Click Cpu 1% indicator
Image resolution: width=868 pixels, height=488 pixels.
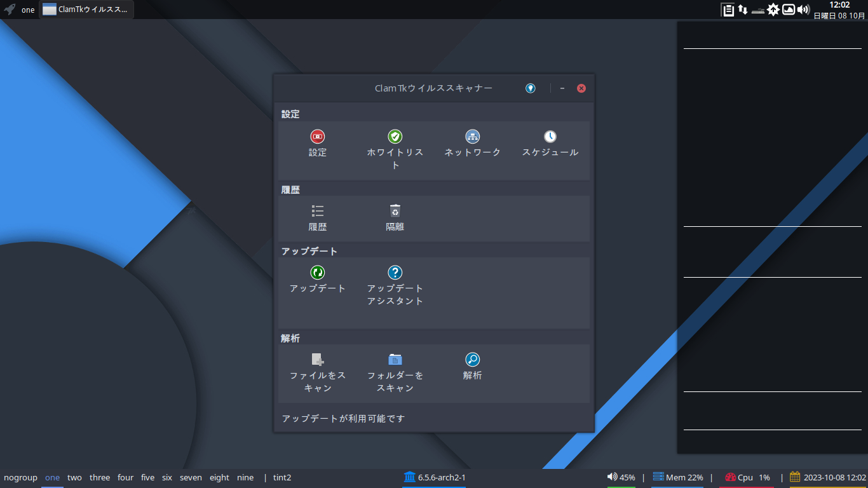747,477
